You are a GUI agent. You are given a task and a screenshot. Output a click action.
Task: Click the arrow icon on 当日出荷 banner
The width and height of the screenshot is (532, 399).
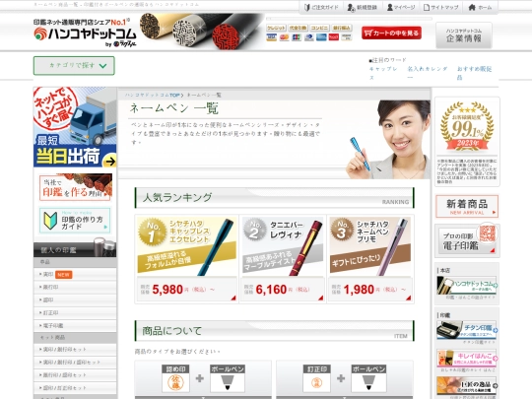[109, 162]
